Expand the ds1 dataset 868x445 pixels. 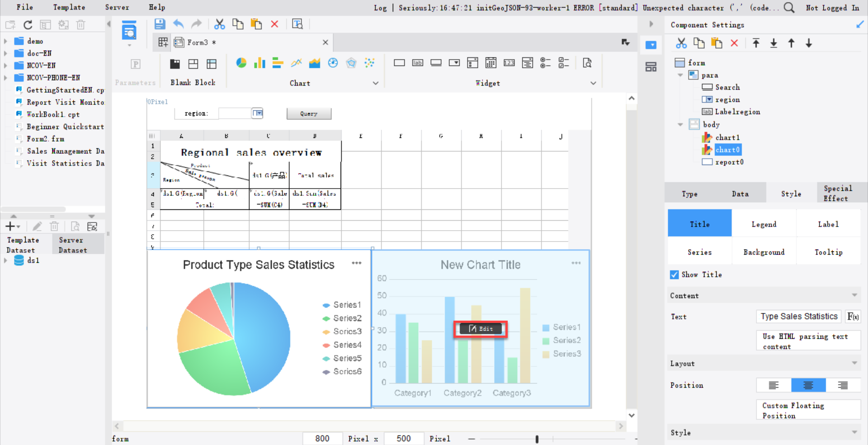pos(6,260)
